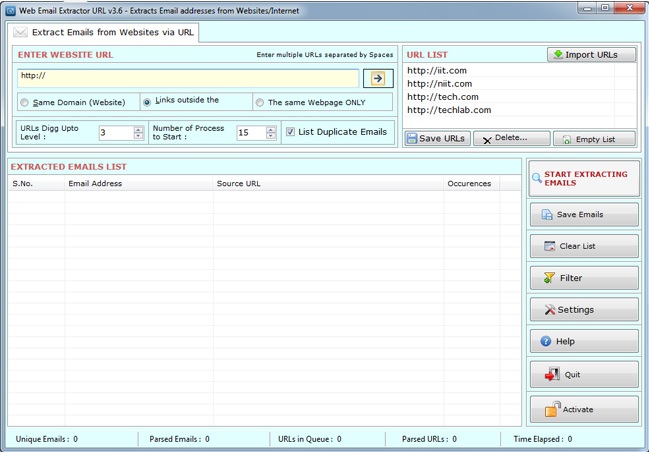This screenshot has width=649, height=452.
Task: Click the Activate lock button
Action: [584, 409]
